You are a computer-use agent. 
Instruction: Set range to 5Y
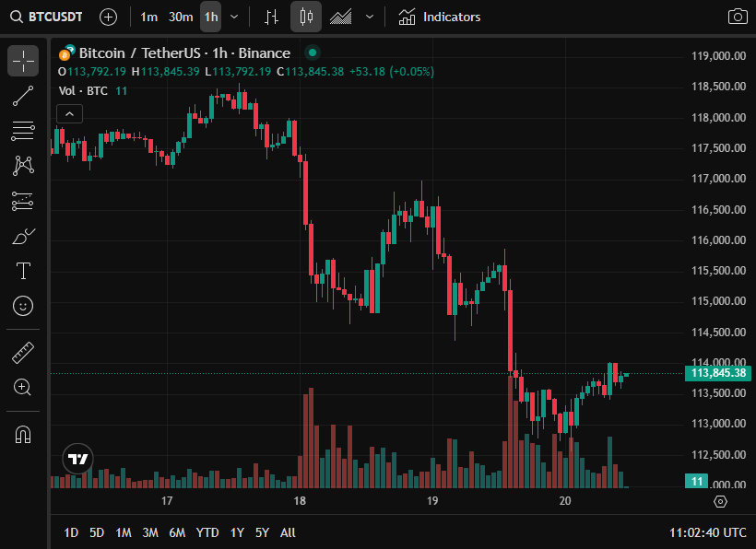[x=262, y=532]
